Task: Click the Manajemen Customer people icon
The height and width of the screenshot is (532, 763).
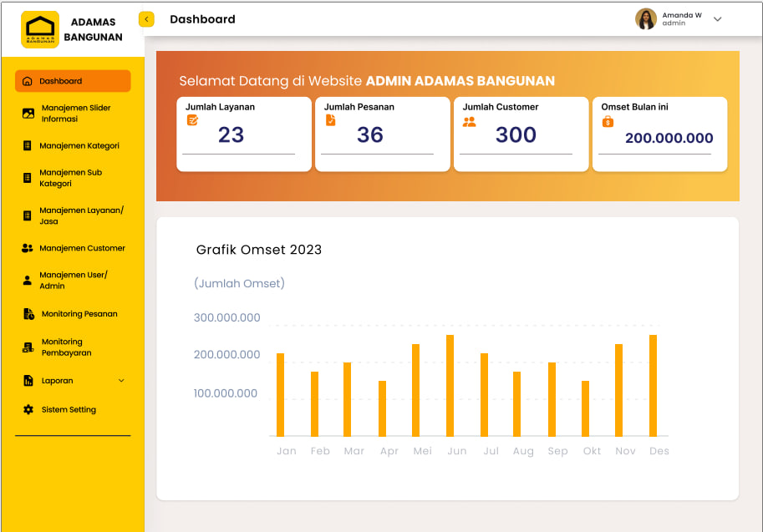Action: (28, 248)
